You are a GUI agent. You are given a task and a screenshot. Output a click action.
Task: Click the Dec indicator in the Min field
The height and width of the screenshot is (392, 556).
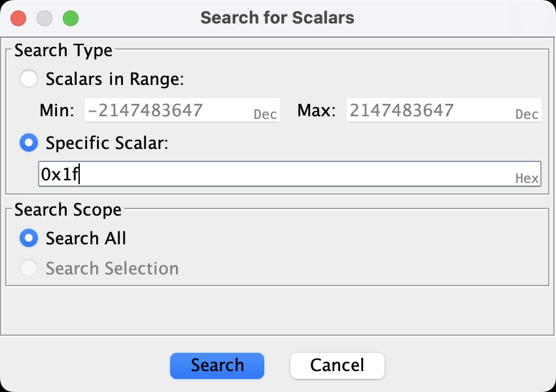(265, 114)
